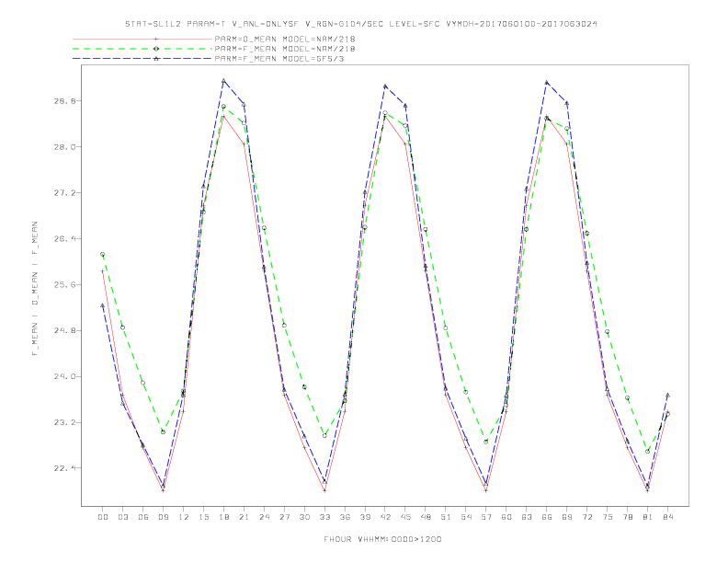
Task: Click x-axis tick label 72
Action: tap(586, 517)
